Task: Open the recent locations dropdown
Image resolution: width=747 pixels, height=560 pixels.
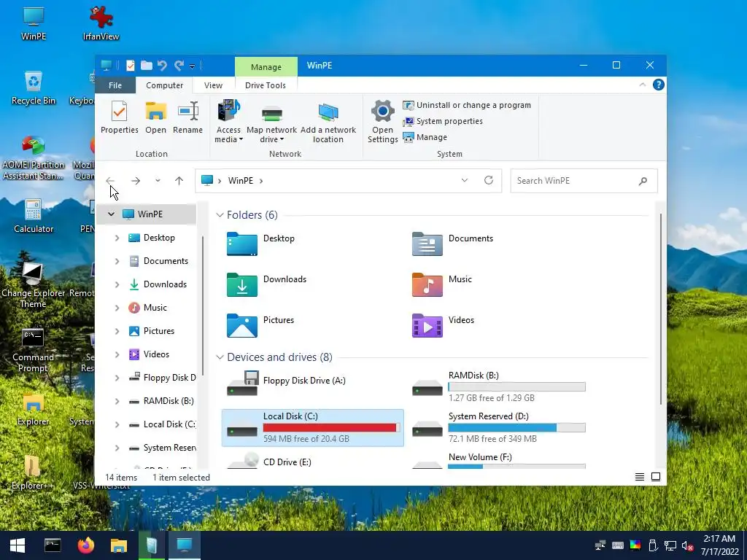Action: point(158,181)
